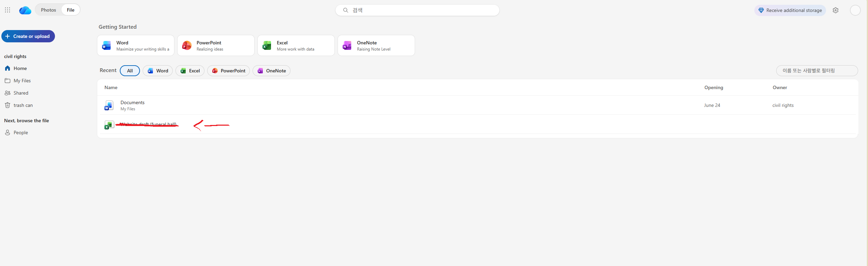Click the Word icon of Documents row
The height and width of the screenshot is (266, 868).
(109, 105)
